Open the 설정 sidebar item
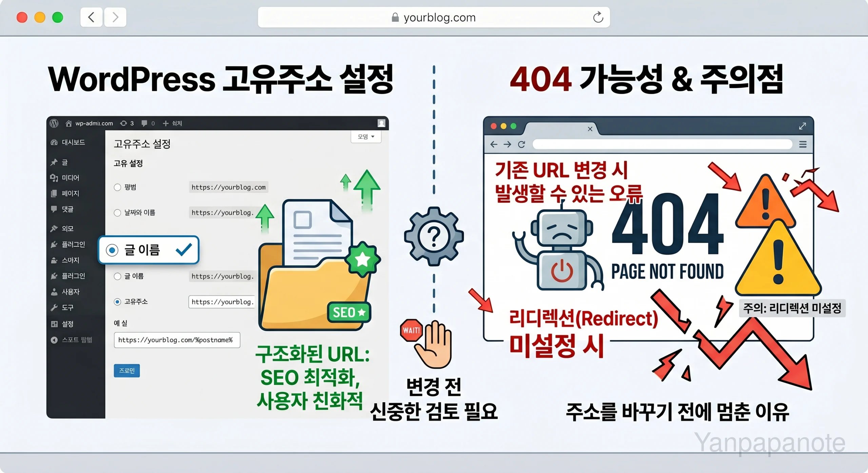Viewport: 868px width, 473px height. [62, 324]
